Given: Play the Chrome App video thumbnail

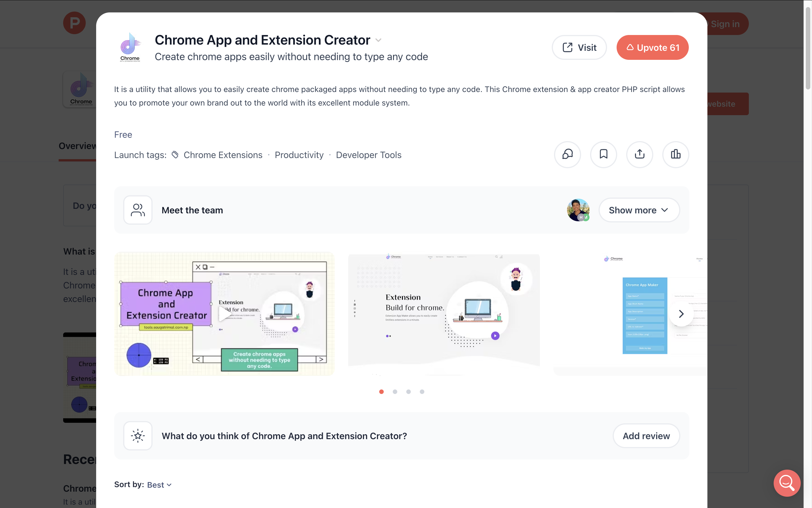Looking at the screenshot, I should click(x=224, y=314).
